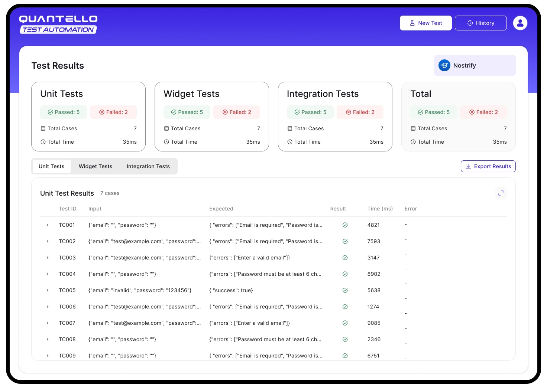This screenshot has height=392, width=547.
Task: Click the Passed: 5 badge in Total card
Action: [x=434, y=112]
